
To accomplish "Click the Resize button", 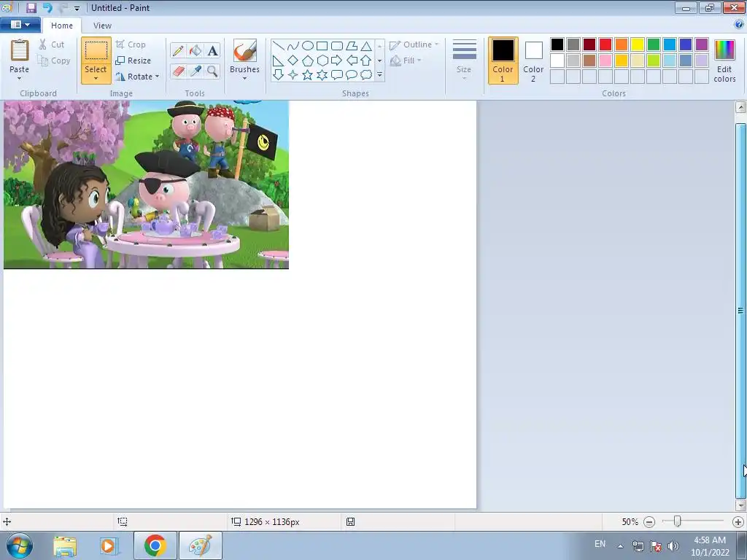I will pyautogui.click(x=133, y=61).
